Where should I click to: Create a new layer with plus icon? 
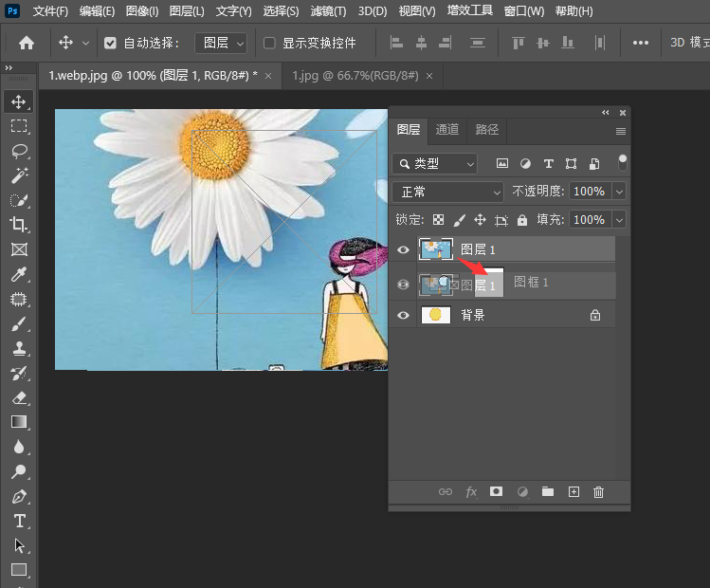tap(573, 491)
